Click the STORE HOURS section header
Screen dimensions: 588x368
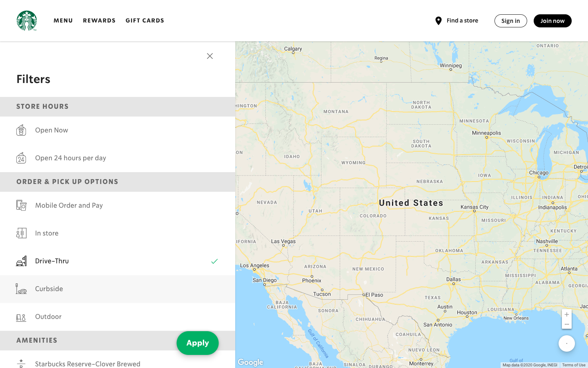pos(42,106)
